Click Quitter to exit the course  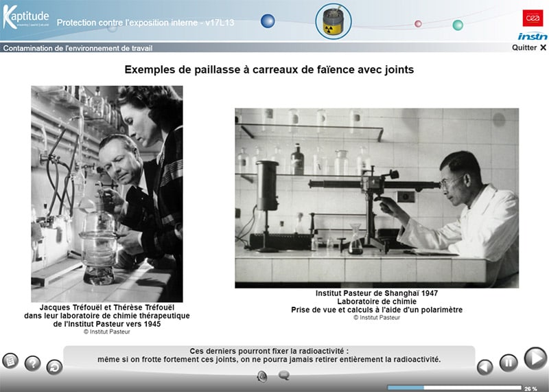pyautogui.click(x=529, y=48)
